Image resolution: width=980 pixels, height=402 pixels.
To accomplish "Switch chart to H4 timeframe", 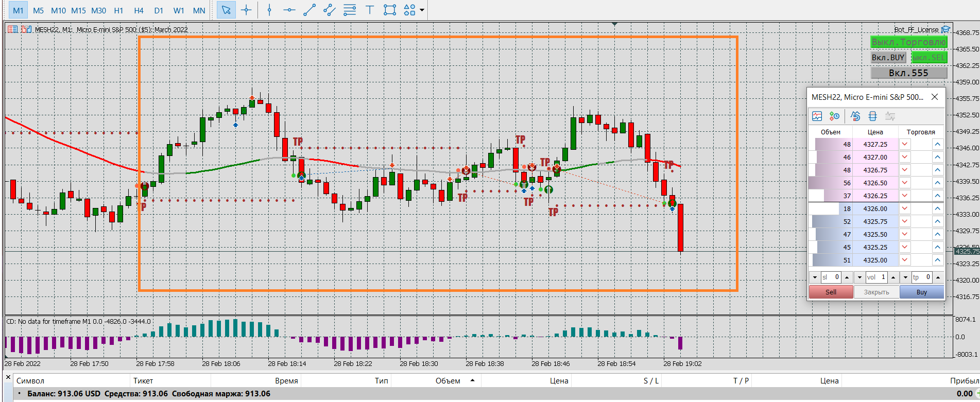I will pyautogui.click(x=139, y=10).
